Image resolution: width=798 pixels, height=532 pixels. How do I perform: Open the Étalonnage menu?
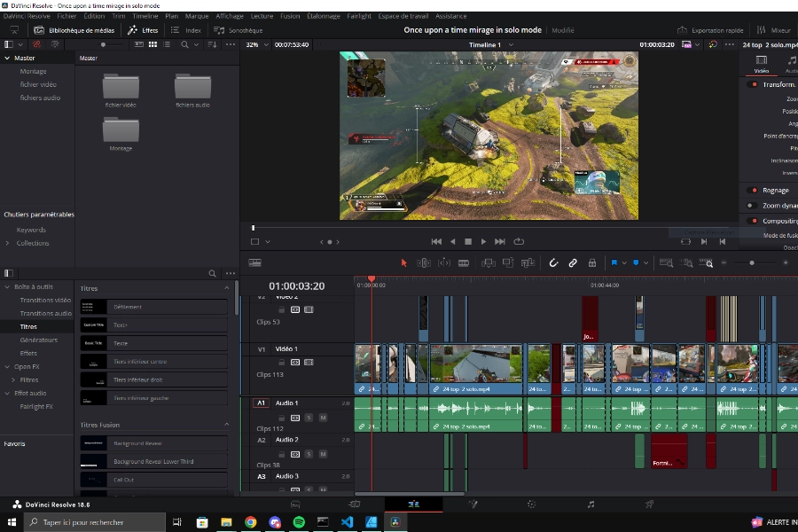click(x=323, y=16)
